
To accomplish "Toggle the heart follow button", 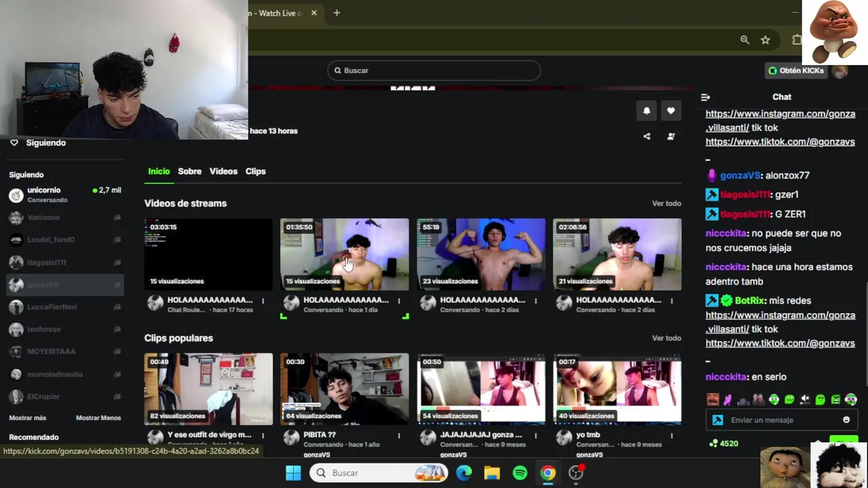I will tap(671, 111).
